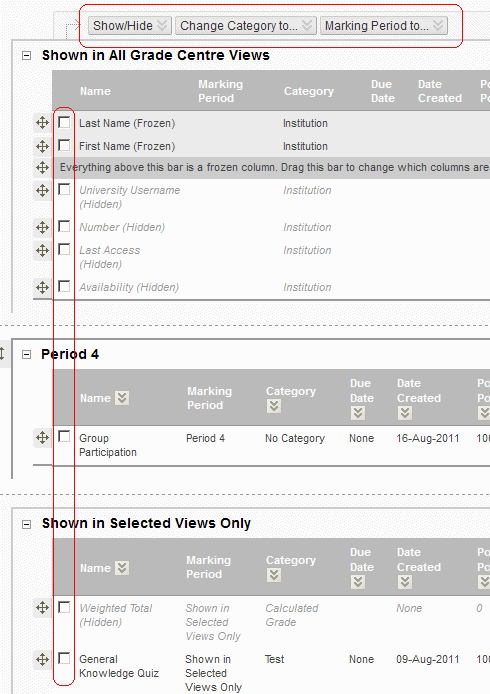Open the Category sort chevron in Period 4 header
The height and width of the screenshot is (694, 490).
[274, 406]
